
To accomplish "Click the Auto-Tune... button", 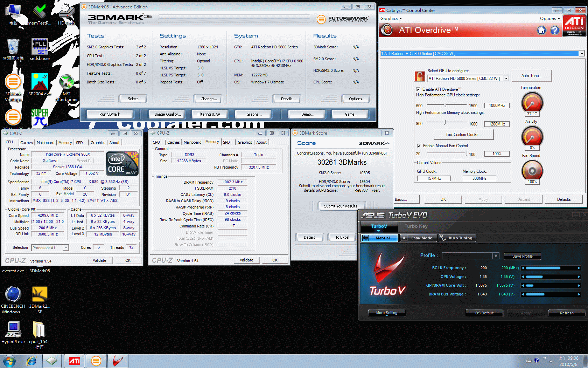I will point(532,76).
